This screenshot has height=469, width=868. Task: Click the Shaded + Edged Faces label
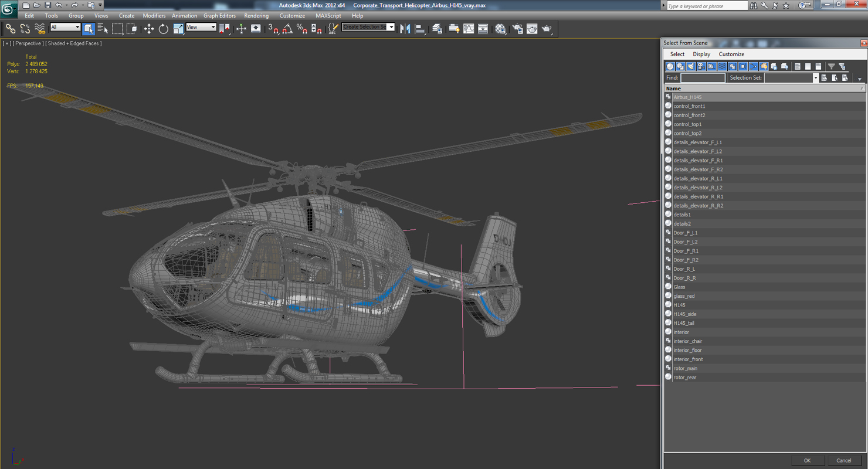pyautogui.click(x=74, y=43)
